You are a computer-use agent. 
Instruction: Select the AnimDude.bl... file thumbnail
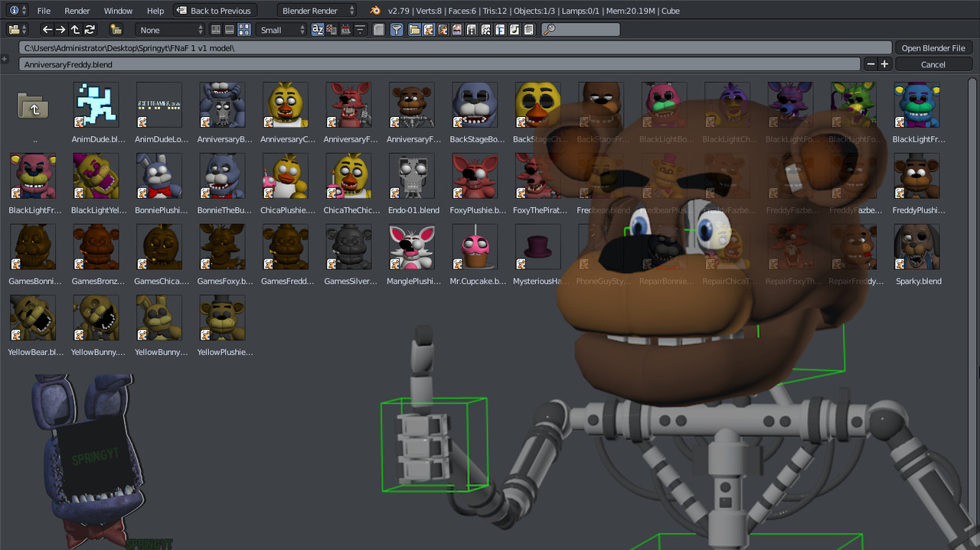(96, 105)
